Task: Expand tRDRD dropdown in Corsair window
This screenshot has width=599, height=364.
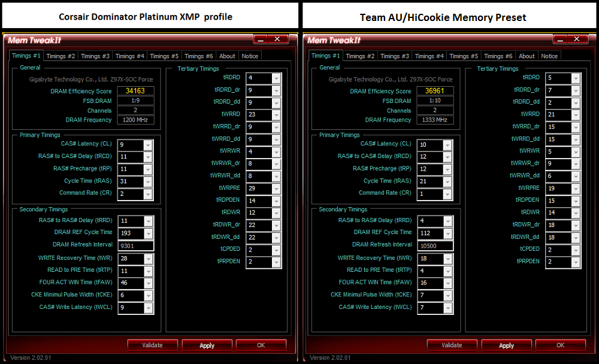Action: (276, 78)
